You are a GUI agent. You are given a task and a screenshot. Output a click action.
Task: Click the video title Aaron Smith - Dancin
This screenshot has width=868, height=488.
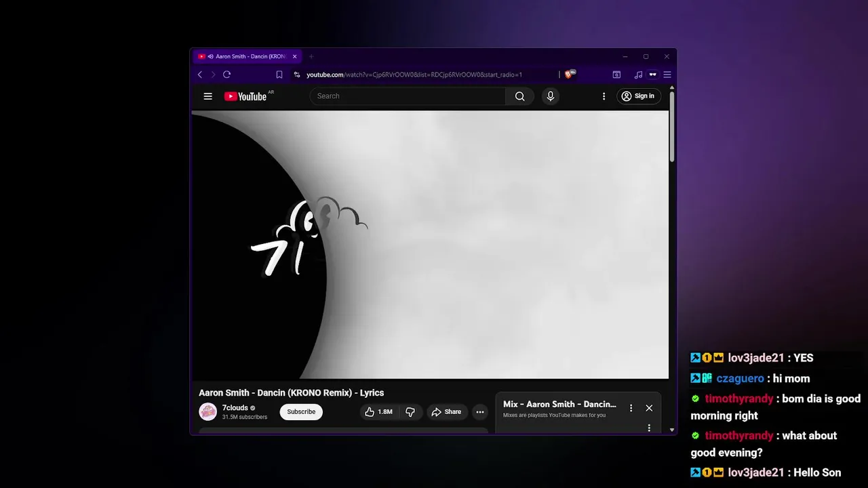click(292, 393)
